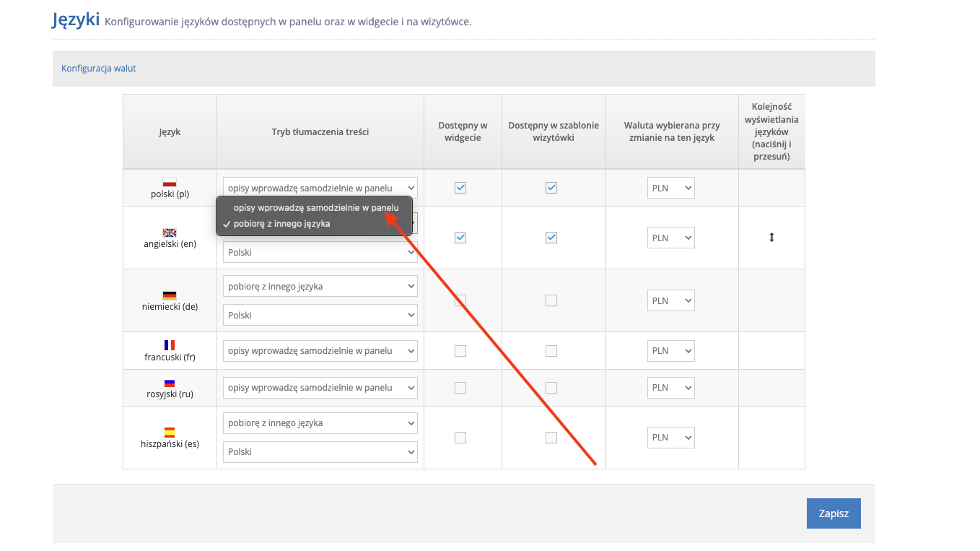980x551 pixels.
Task: Click the 'francuski (fr)' language label
Action: [170, 357]
